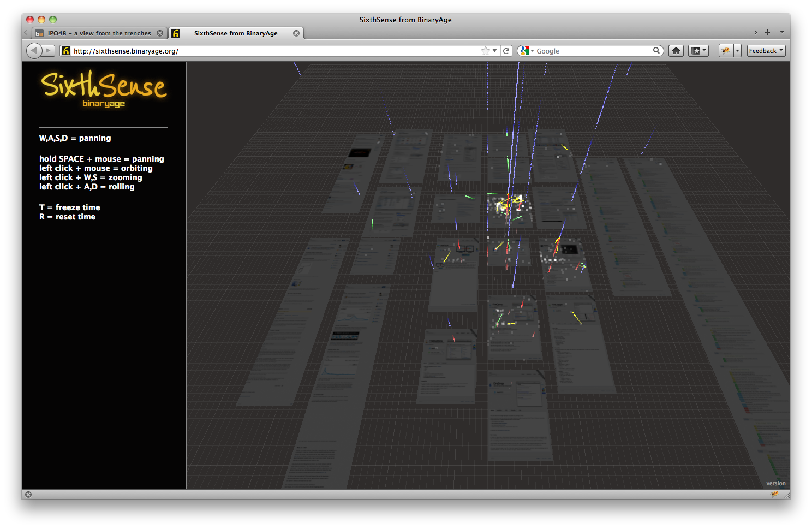The height and width of the screenshot is (529, 812).
Task: Bookmark this page with the star
Action: 485,51
